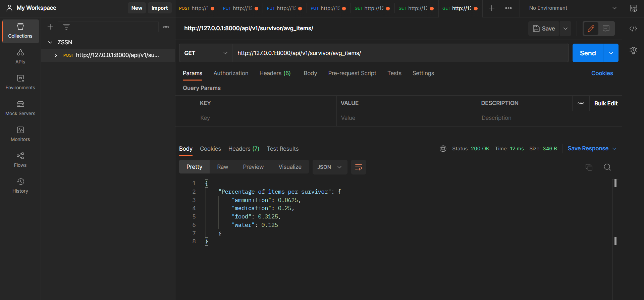Open a new request tab
The image size is (644, 300).
(x=492, y=8)
